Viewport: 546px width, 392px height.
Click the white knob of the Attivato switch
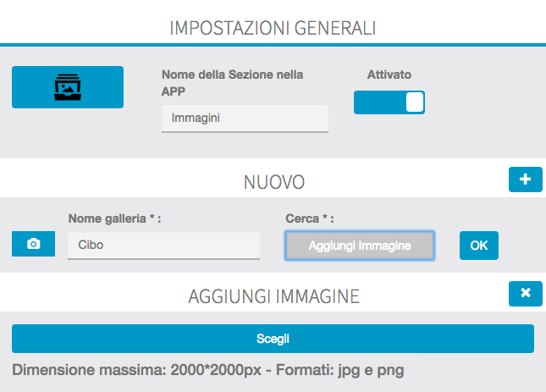click(414, 102)
